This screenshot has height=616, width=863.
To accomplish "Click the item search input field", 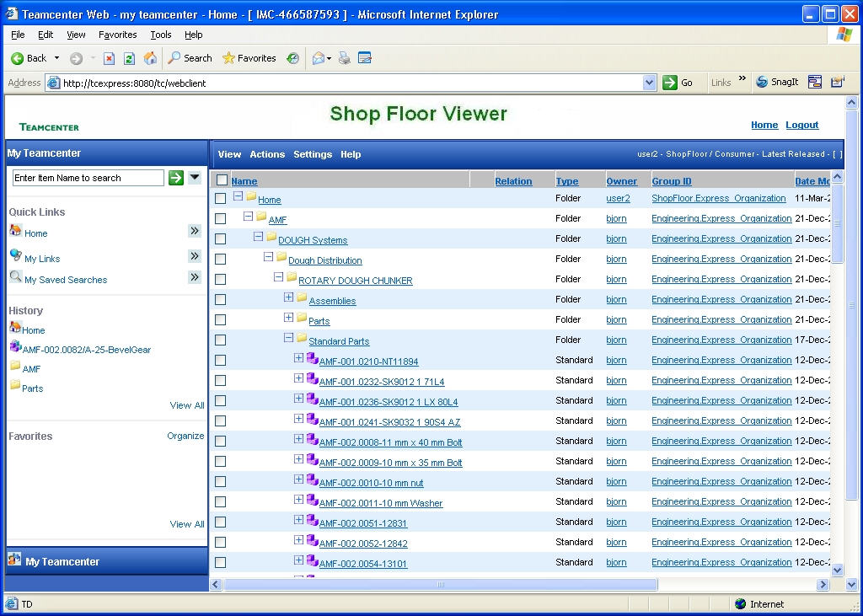I will pos(88,178).
